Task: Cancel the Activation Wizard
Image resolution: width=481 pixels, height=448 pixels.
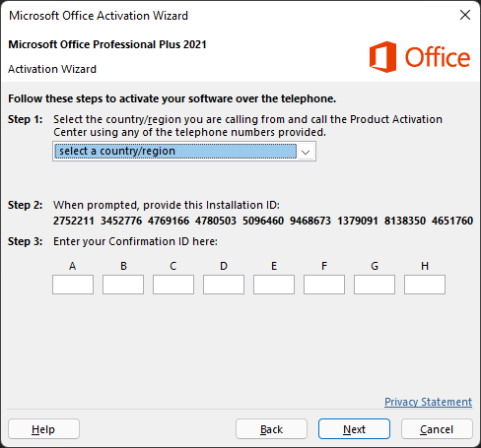Action: click(x=437, y=429)
